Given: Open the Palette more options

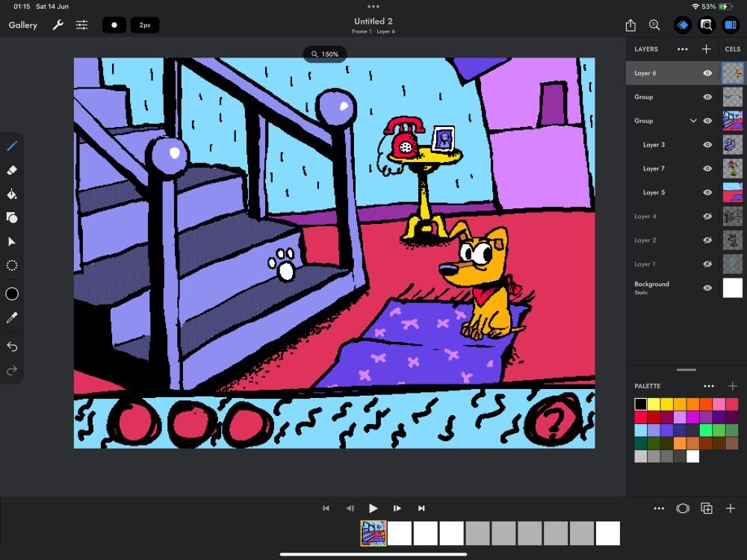Looking at the screenshot, I should point(709,386).
